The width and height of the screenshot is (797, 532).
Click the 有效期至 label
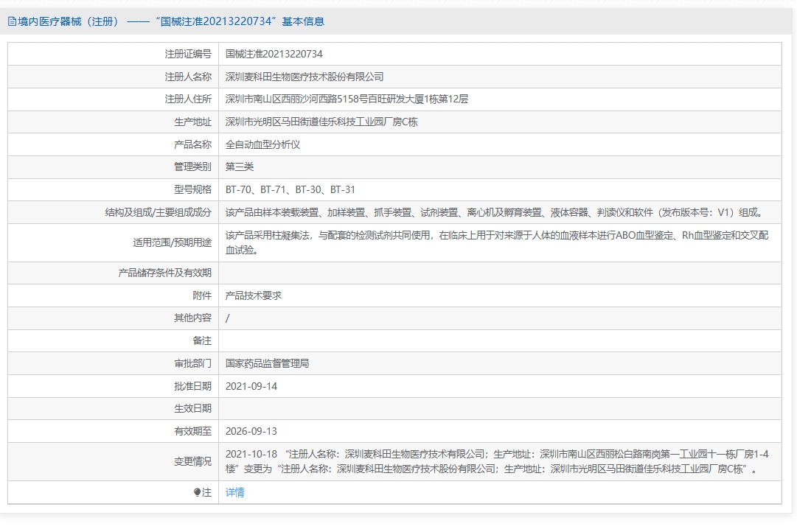pos(192,431)
